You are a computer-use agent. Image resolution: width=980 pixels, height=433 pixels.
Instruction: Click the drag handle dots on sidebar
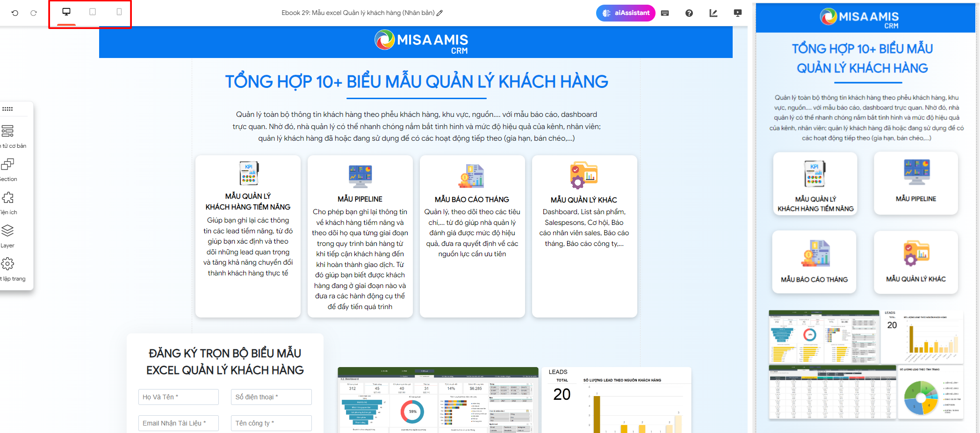(x=7, y=109)
